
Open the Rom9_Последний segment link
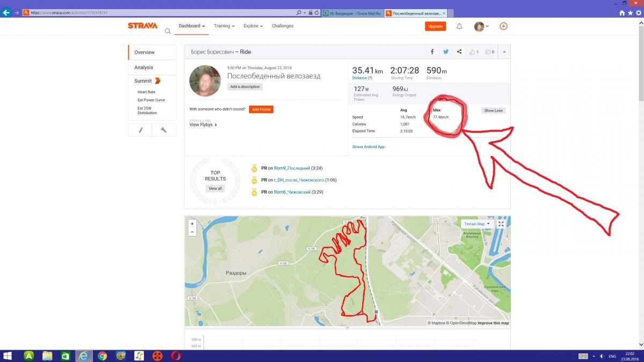coord(292,168)
